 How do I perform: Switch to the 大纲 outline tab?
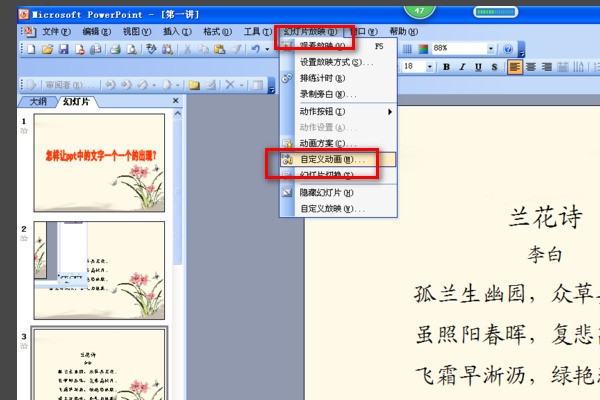(38, 101)
